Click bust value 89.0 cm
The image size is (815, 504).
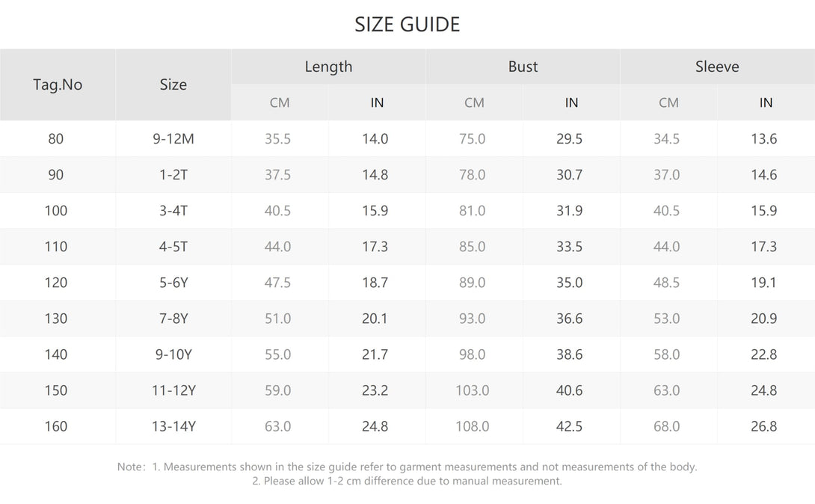(x=472, y=283)
